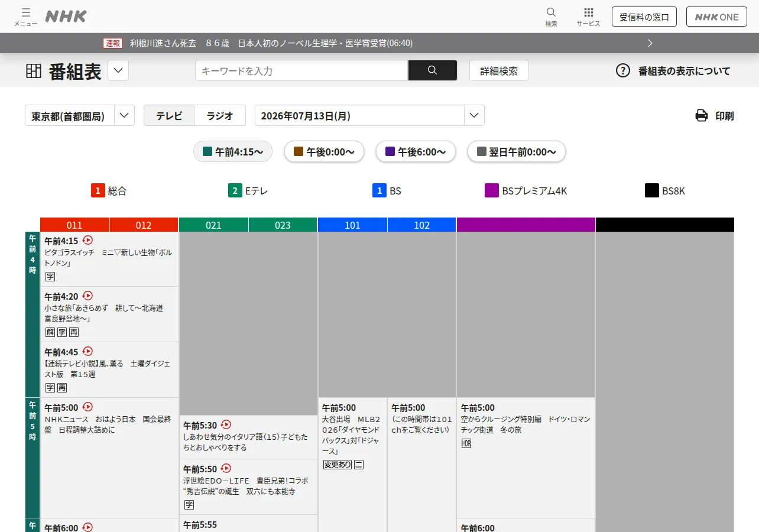Switch to テレビ listings

pos(169,115)
